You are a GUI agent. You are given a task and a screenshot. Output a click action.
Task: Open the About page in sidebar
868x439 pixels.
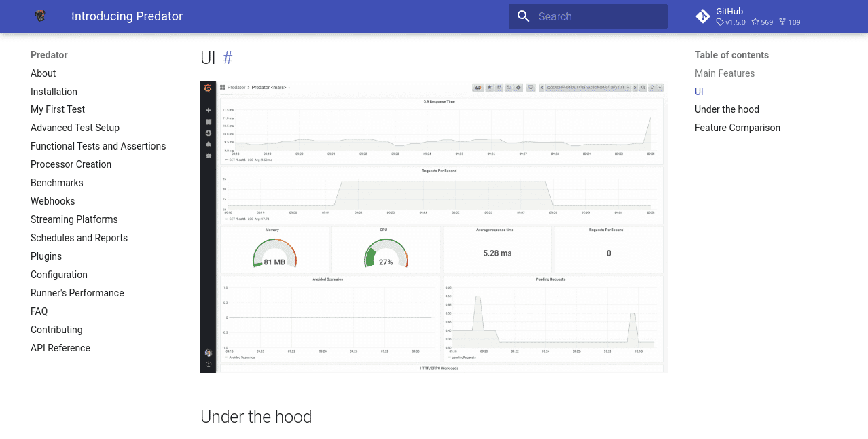click(x=43, y=73)
